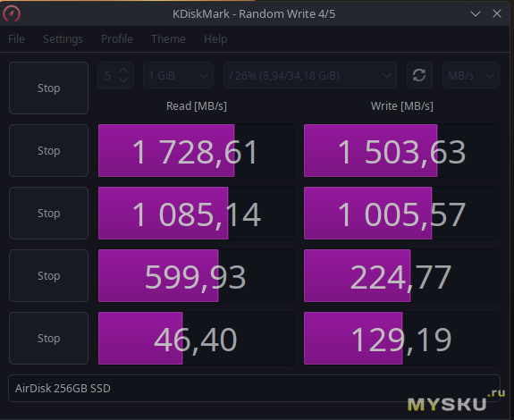Image resolution: width=514 pixels, height=420 pixels.
Task: Open the File menu
Action: [16, 39]
